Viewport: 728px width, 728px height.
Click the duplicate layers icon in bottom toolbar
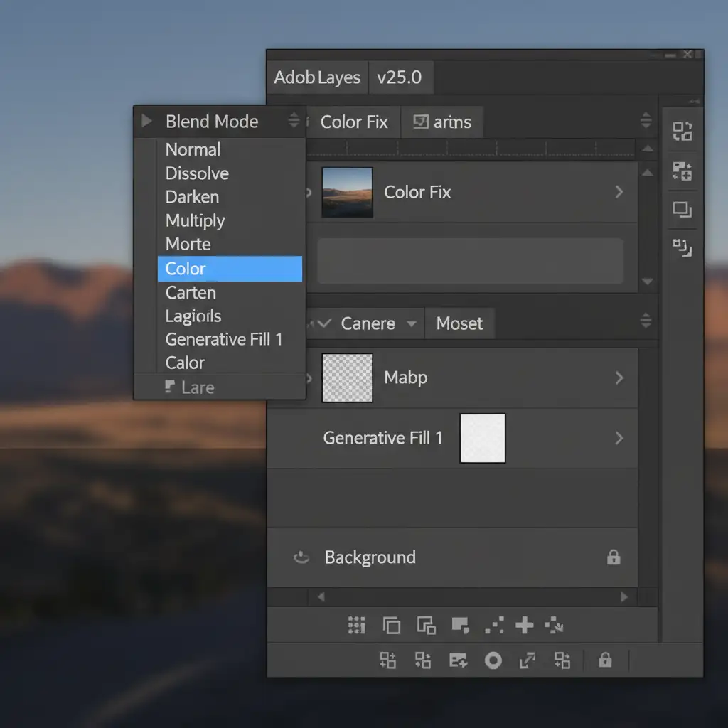(x=392, y=626)
